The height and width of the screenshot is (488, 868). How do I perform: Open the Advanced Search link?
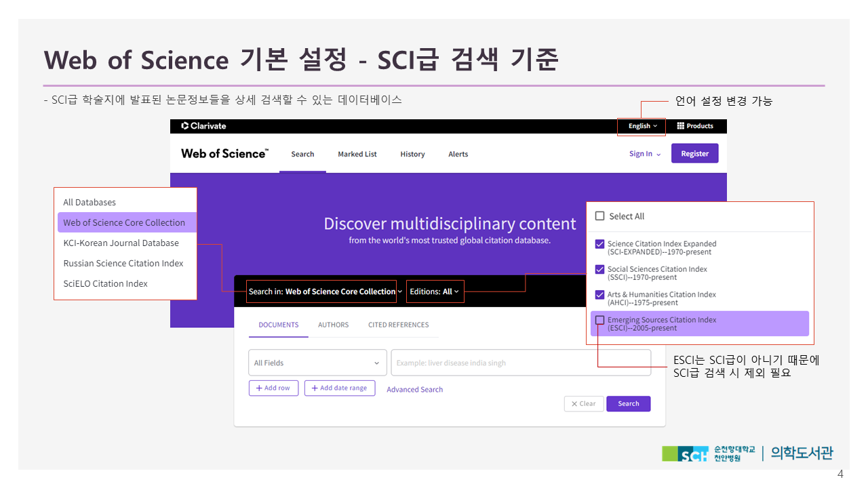point(414,390)
